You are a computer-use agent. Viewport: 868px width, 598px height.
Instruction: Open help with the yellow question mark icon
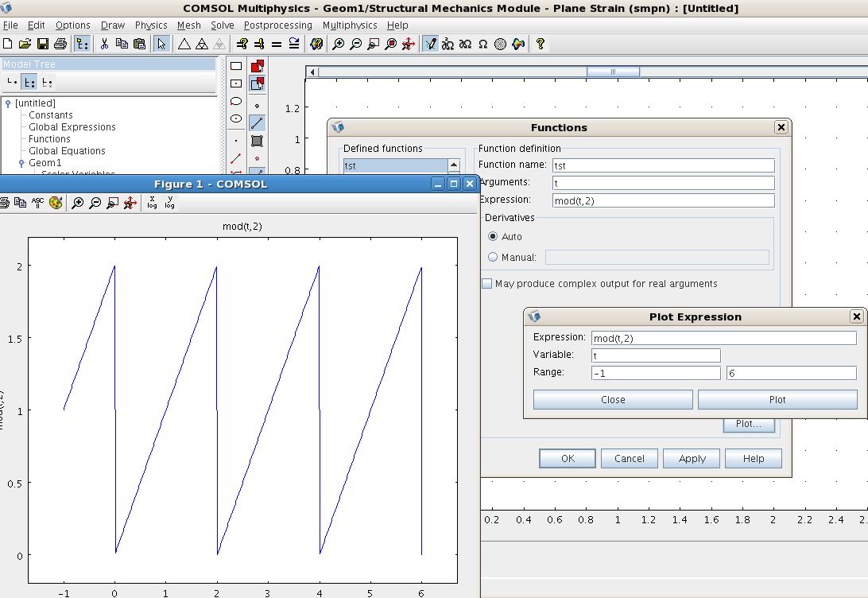tap(541, 44)
